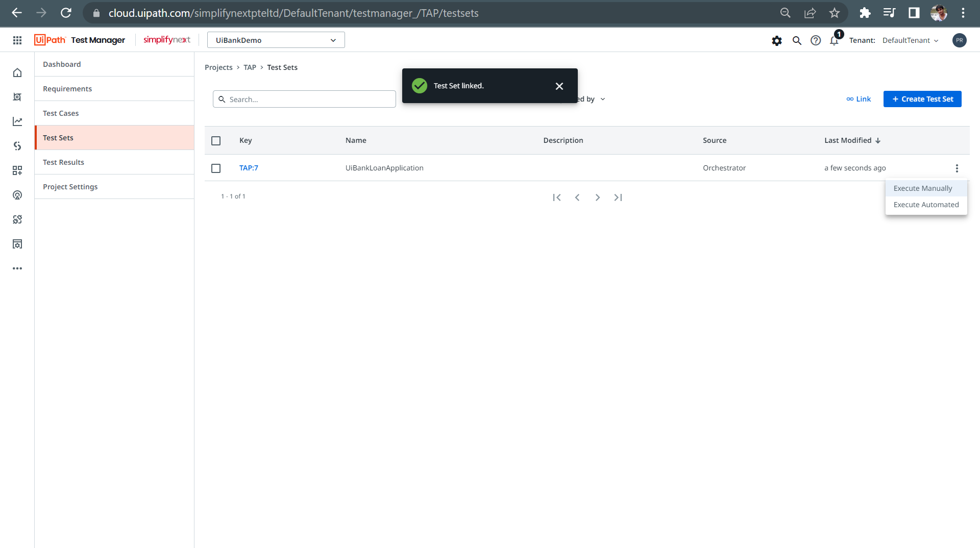
Task: Open Test Results in side navigation
Action: [x=114, y=162]
